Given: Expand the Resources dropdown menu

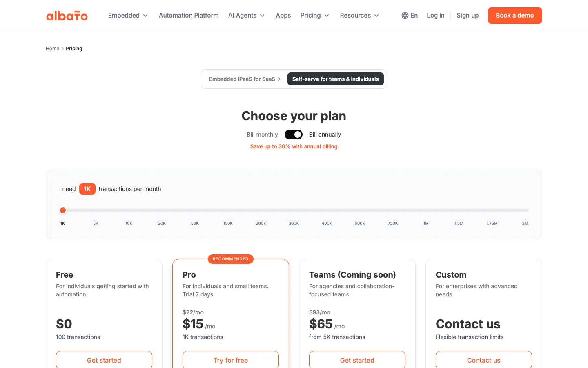Looking at the screenshot, I should click(x=359, y=16).
